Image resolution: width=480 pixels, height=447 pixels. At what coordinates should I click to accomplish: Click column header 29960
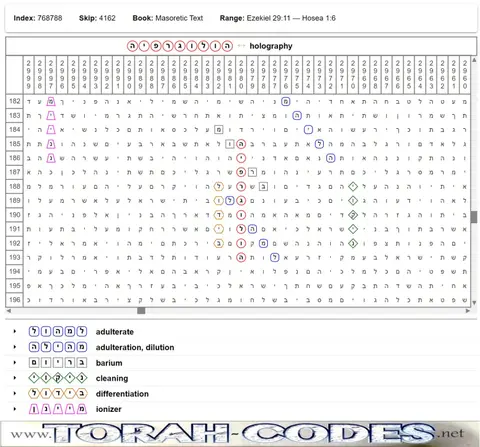(465, 75)
